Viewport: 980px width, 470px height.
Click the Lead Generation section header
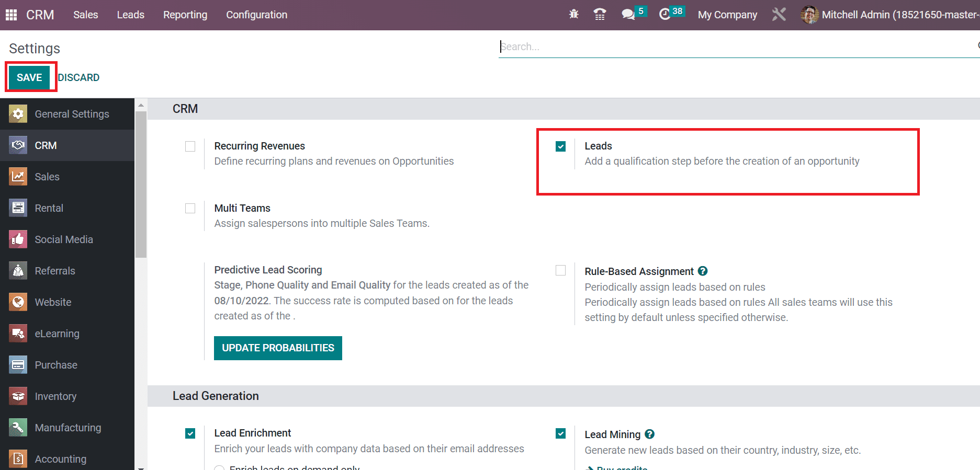click(216, 396)
